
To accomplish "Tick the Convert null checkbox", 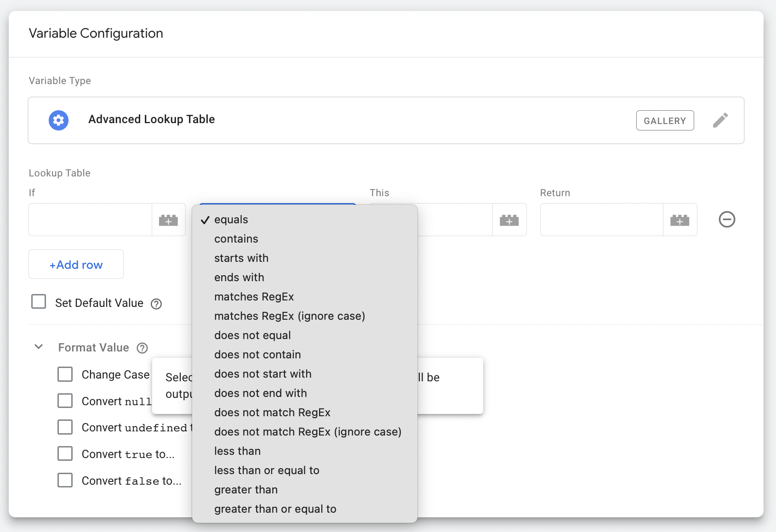I will tap(65, 401).
